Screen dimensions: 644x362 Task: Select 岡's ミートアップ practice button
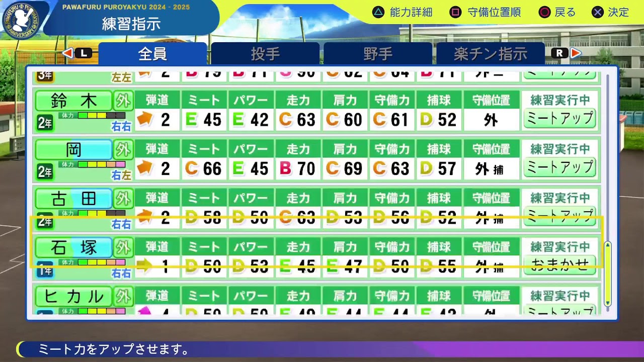(559, 167)
